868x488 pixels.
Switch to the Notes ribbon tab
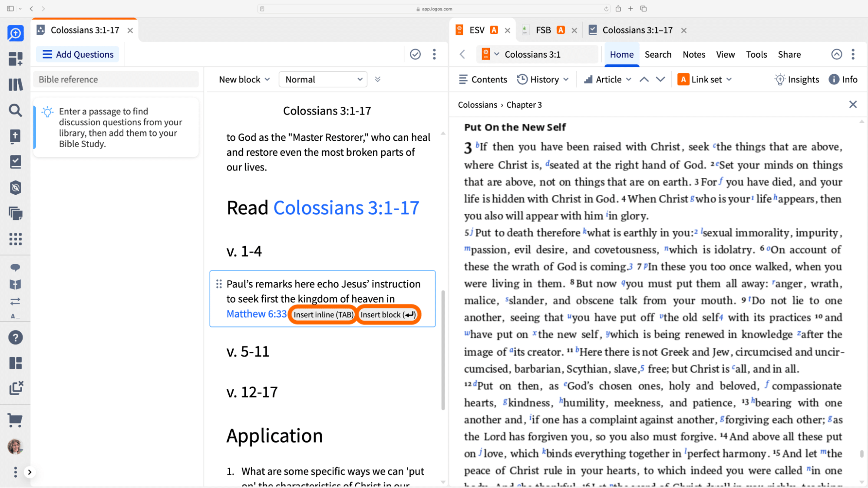694,54
